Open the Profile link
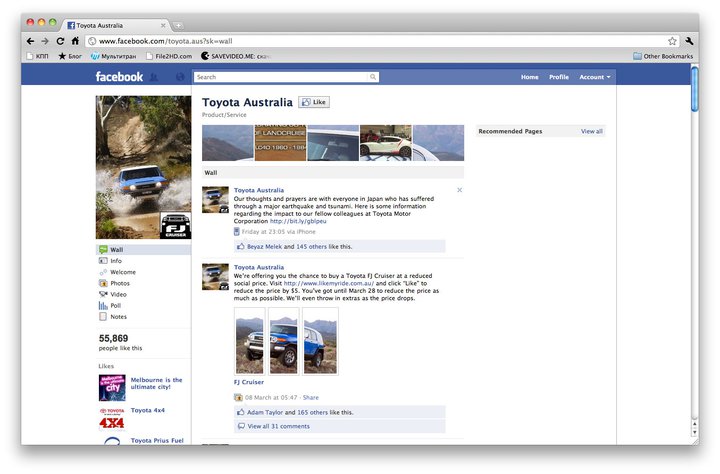The height and width of the screenshot is (474, 720). click(x=559, y=77)
